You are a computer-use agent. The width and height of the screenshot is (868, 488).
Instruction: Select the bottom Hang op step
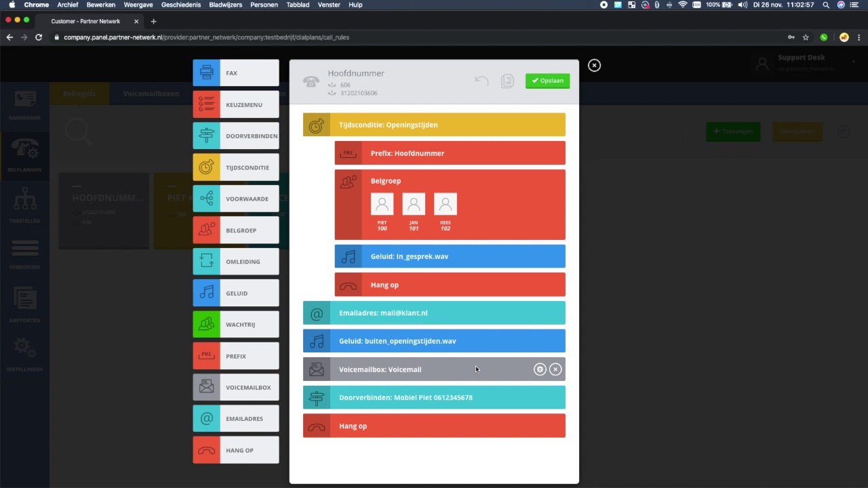[434, 426]
